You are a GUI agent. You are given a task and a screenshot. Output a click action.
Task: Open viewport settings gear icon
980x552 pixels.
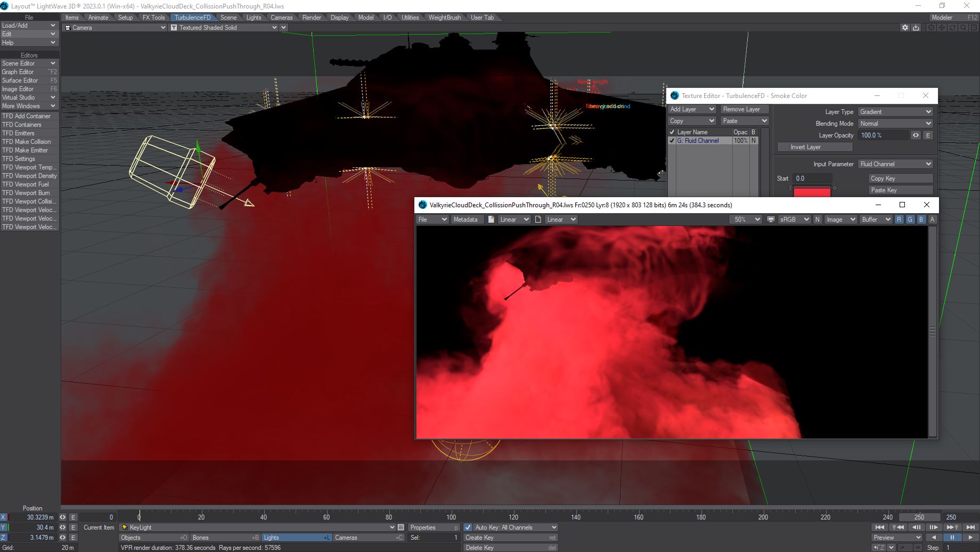point(904,28)
